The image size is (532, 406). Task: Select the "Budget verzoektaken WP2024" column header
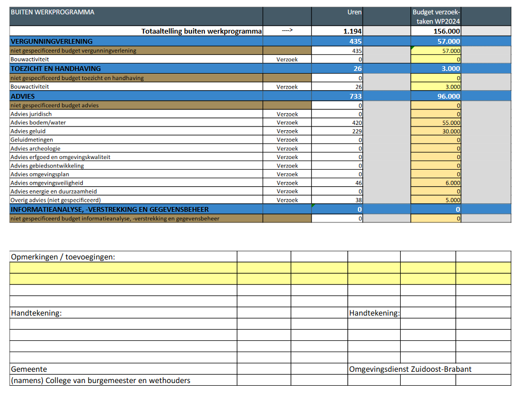click(436, 17)
